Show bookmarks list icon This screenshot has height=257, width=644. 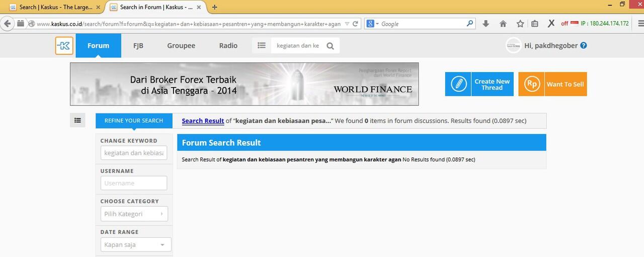coord(535,24)
